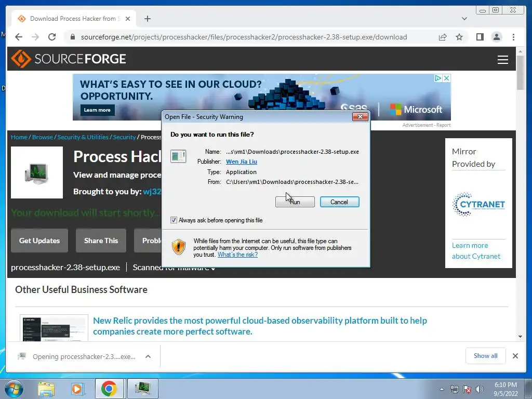Close the Security Warning dialog with X

[360, 117]
